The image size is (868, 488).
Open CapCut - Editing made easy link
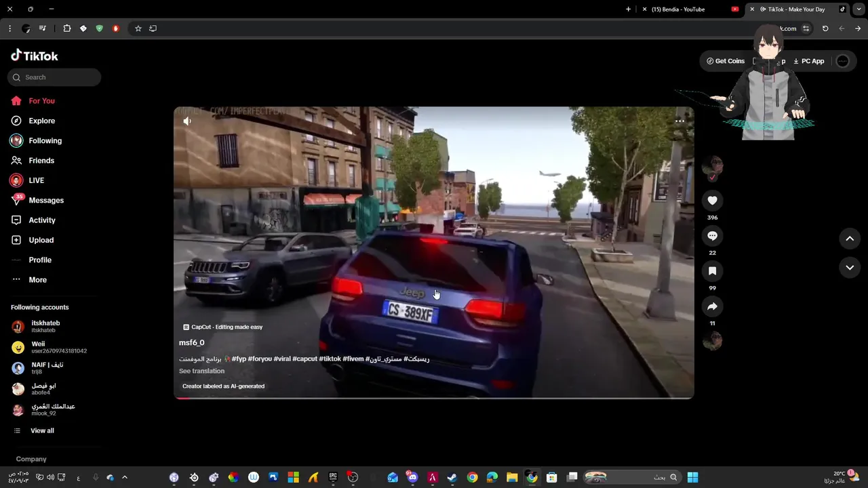(x=223, y=327)
